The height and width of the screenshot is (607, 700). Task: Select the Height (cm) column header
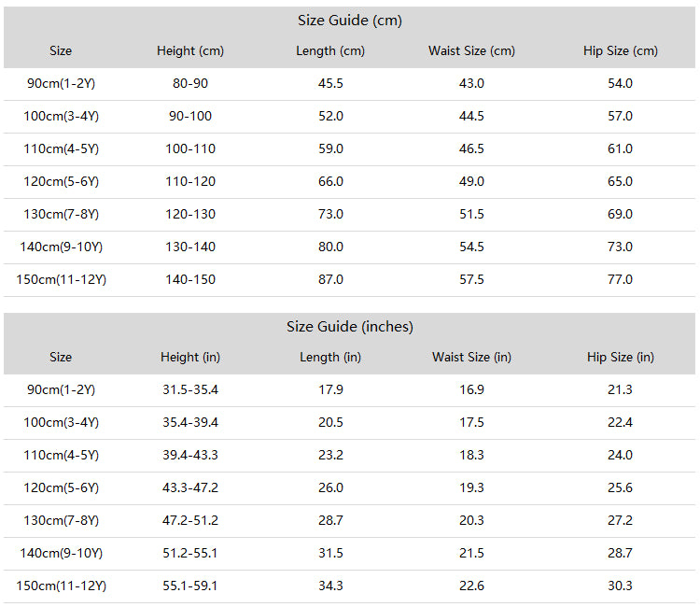click(190, 51)
